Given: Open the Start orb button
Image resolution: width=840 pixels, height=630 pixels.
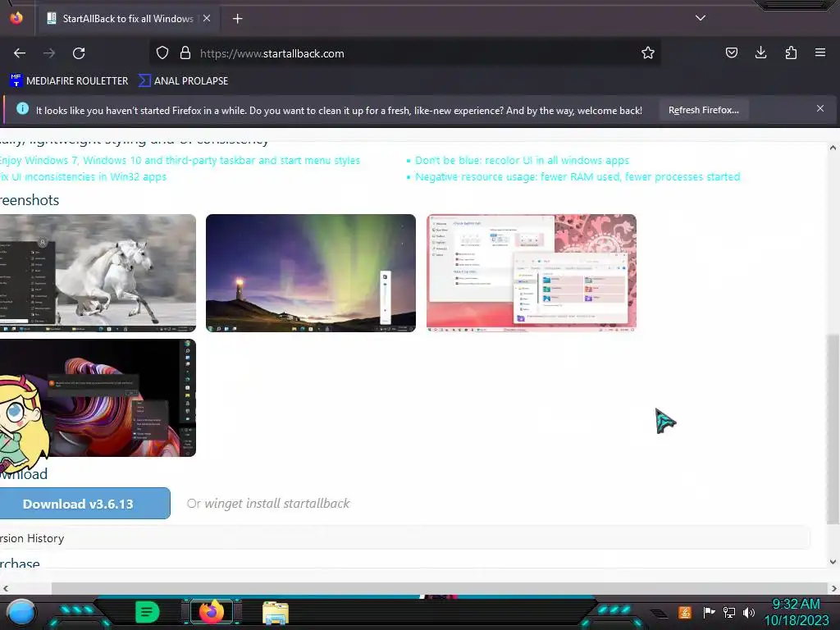Looking at the screenshot, I should 21,612.
